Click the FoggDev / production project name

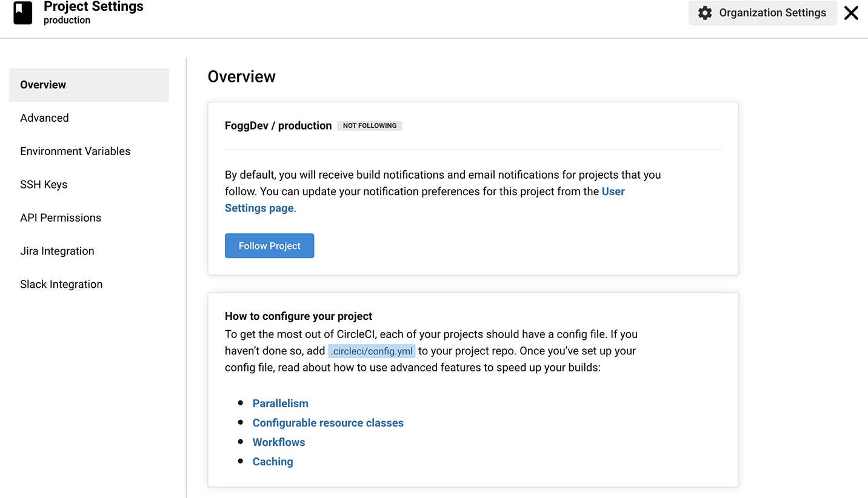coord(278,126)
